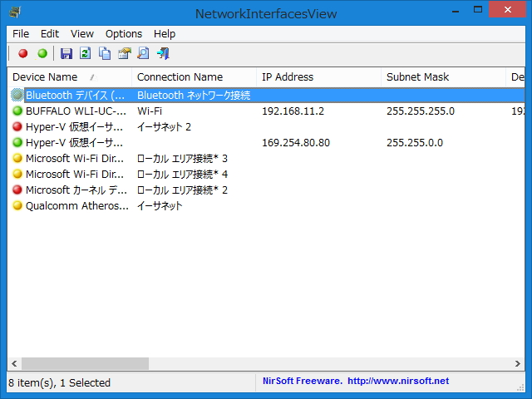Screen dimensions: 532x399
Task: Sort by the IP Address column header
Action: click(x=318, y=77)
